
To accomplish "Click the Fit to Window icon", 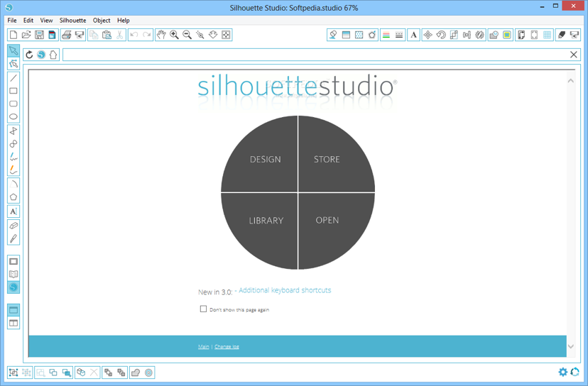I will (226, 35).
